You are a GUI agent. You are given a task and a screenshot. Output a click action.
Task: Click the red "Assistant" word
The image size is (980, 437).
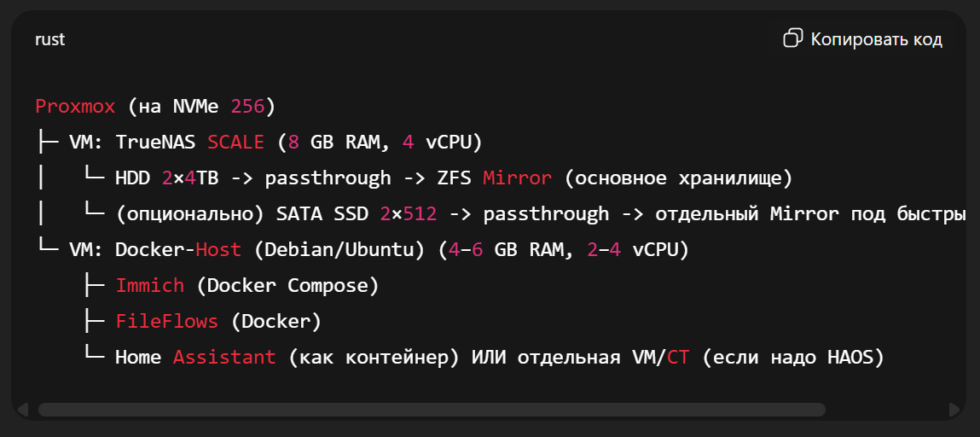224,357
